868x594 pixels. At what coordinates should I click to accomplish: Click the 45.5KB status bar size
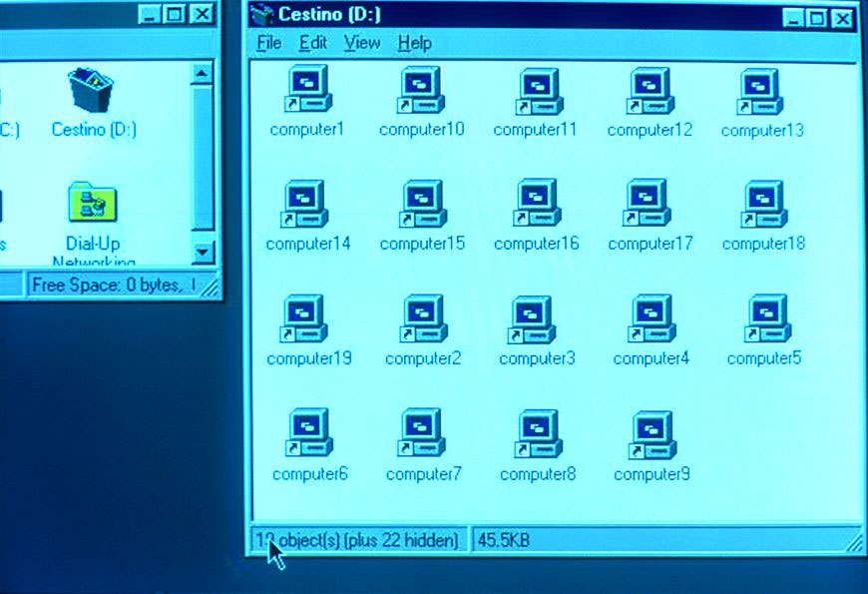click(x=503, y=540)
